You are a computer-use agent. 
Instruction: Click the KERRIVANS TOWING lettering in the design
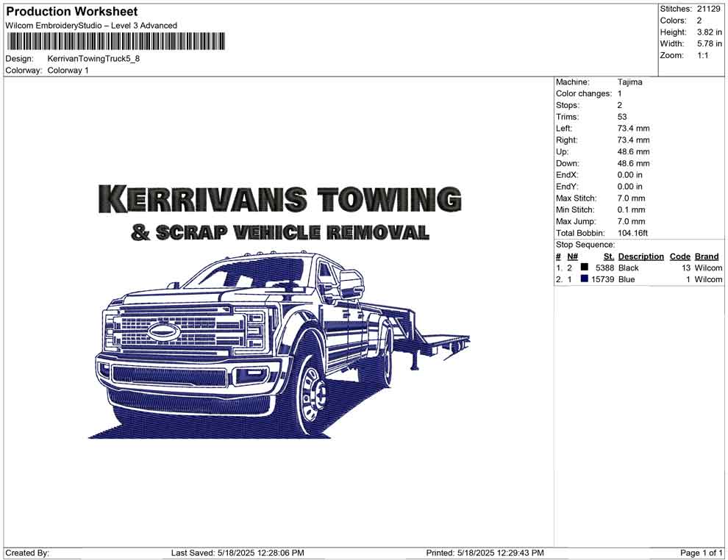(280, 199)
